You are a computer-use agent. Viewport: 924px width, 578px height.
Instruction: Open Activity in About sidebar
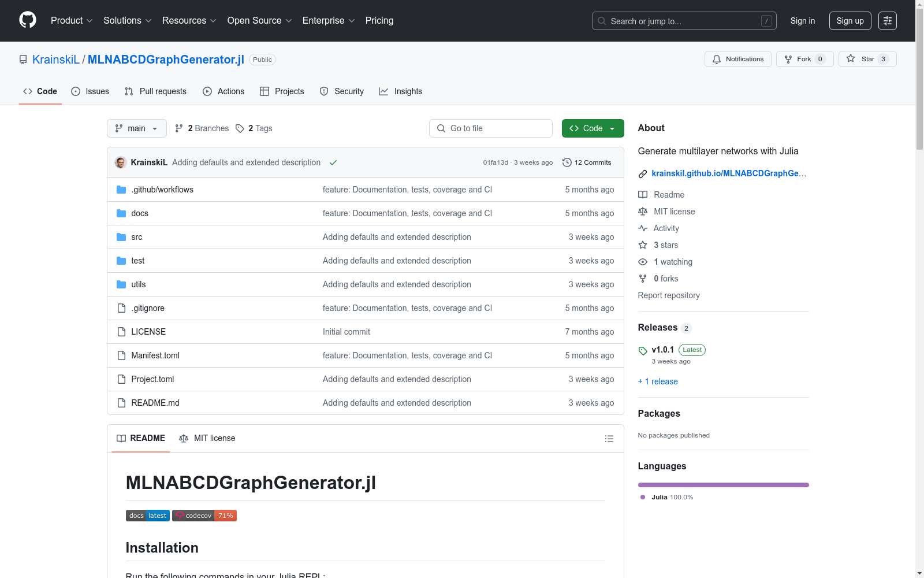pyautogui.click(x=659, y=228)
